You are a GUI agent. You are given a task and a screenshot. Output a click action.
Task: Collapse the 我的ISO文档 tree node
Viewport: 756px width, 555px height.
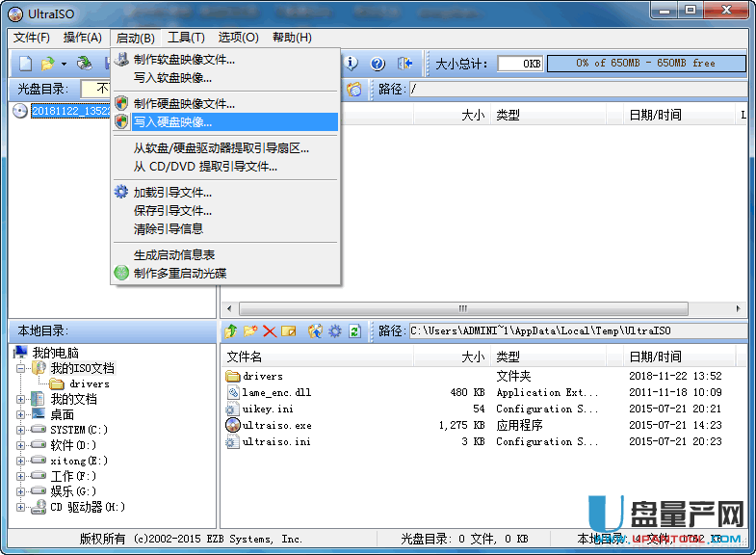click(x=21, y=368)
